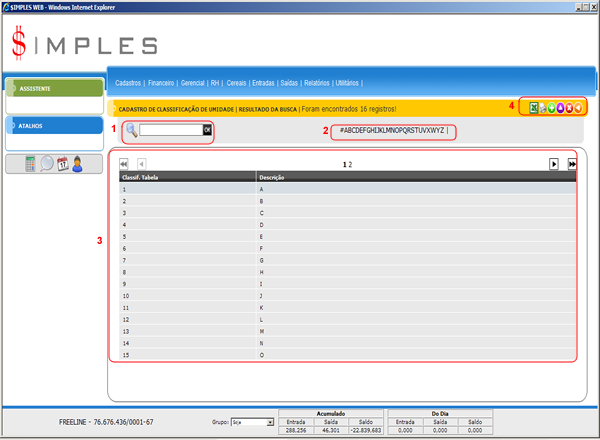Screen dimensions: 600x440
Task: Click the purple up-arrow icon
Action: point(562,108)
